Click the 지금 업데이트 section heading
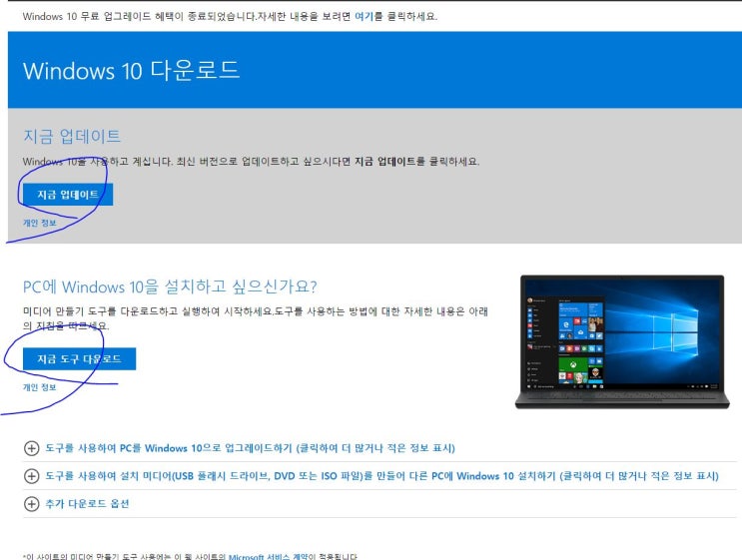The image size is (742, 560). click(72, 136)
